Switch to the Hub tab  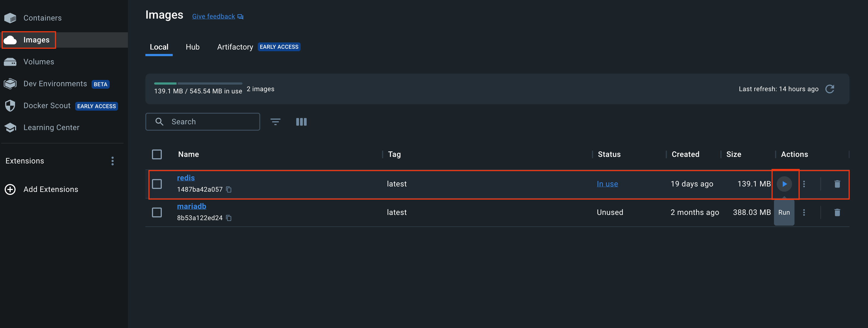(193, 47)
